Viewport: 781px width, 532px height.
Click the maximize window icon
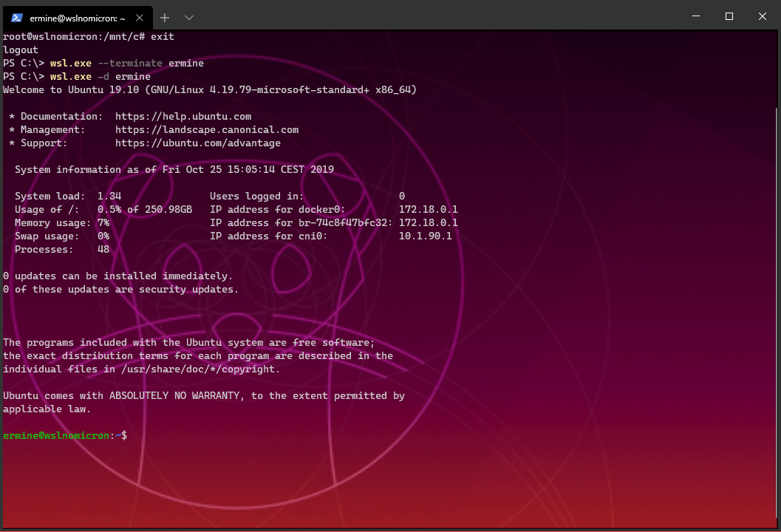point(729,16)
